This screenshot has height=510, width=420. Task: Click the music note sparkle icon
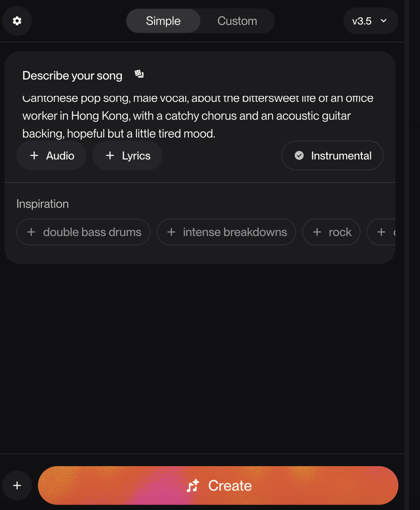tap(193, 485)
